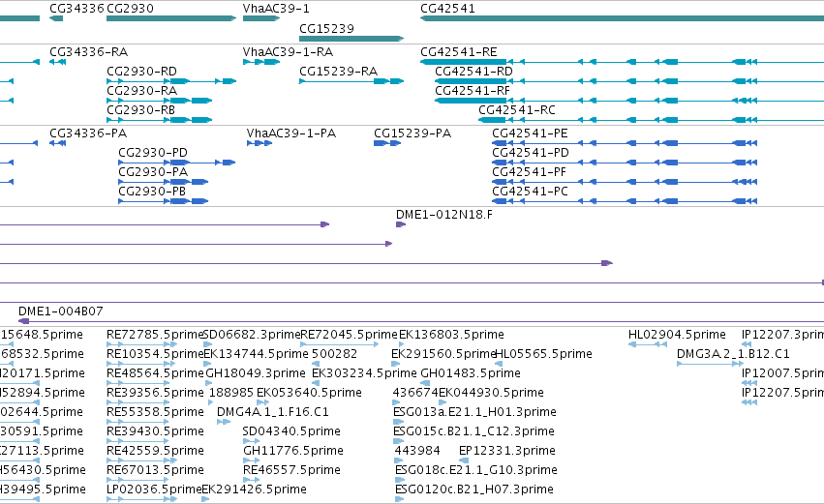
Task: Select ESG018c.E21.1_G10.3prime label
Action: tap(475, 470)
